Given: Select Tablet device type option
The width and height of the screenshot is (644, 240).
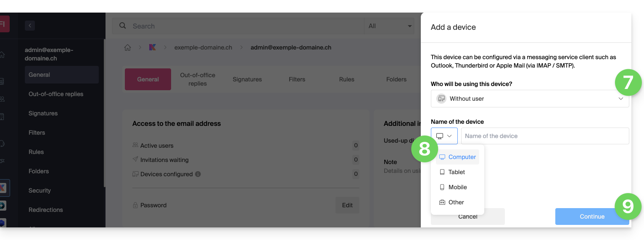Looking at the screenshot, I should (457, 172).
